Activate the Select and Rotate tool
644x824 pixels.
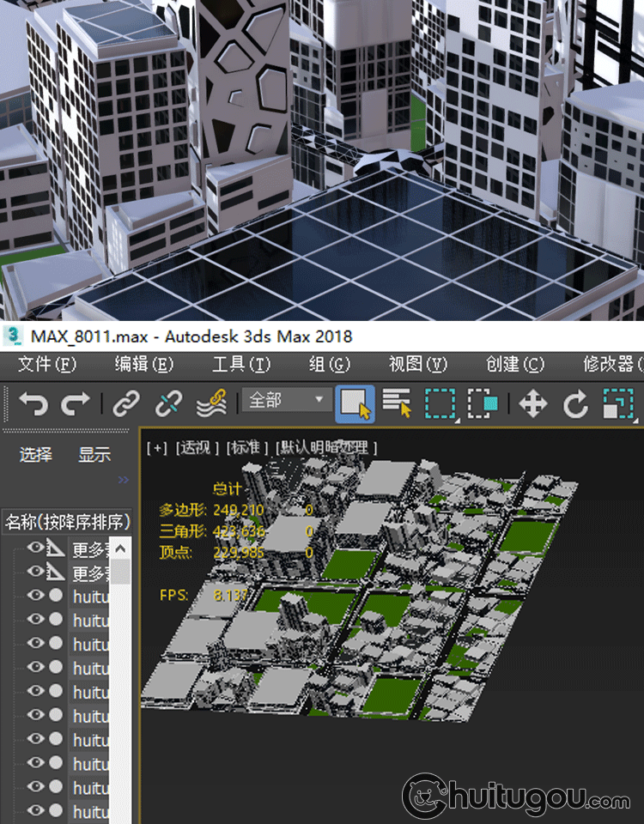(575, 403)
